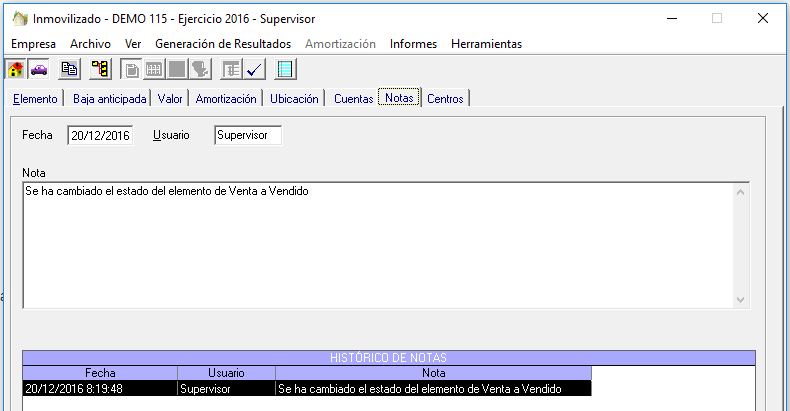Click the purple car toolbar icon
Screen dimensions: 790x411
[x=38, y=69]
